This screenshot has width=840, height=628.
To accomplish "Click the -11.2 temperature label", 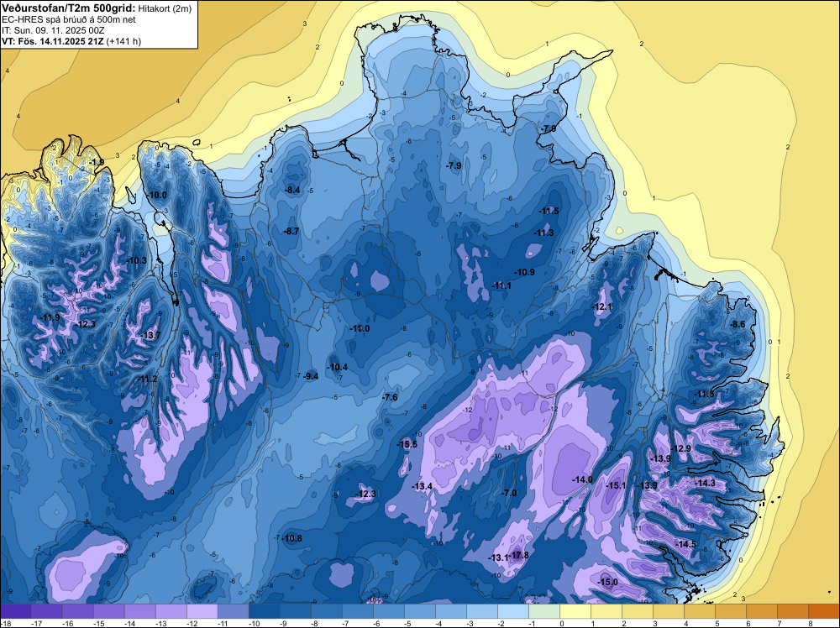I will coord(148,379).
